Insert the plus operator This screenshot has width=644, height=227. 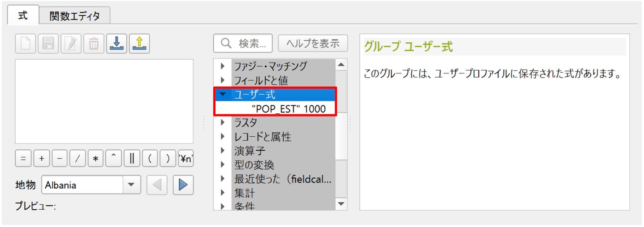pos(41,158)
